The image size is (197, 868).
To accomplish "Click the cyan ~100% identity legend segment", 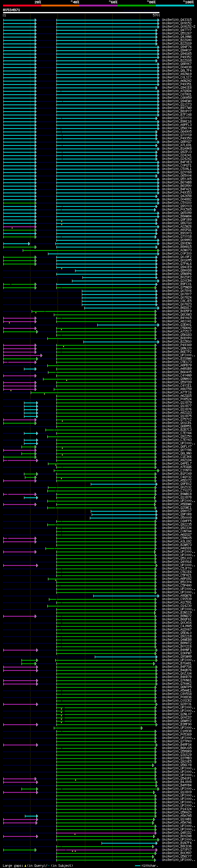I will pyautogui.click(x=175, y=6).
